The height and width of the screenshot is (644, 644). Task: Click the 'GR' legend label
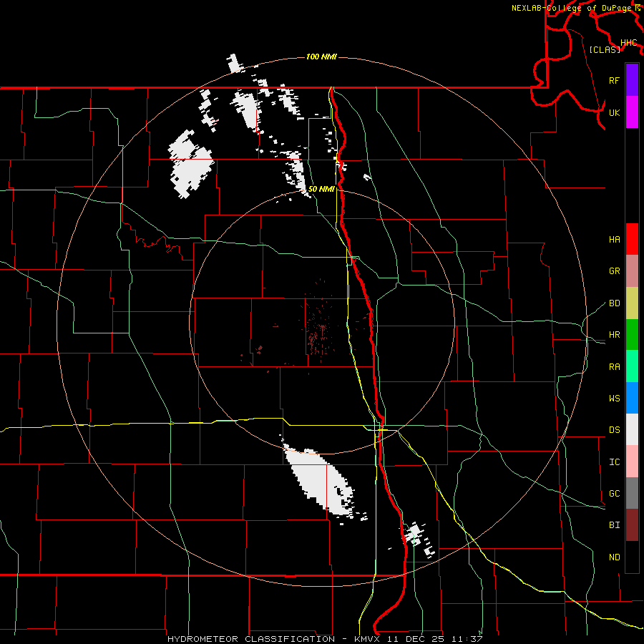coord(614,271)
